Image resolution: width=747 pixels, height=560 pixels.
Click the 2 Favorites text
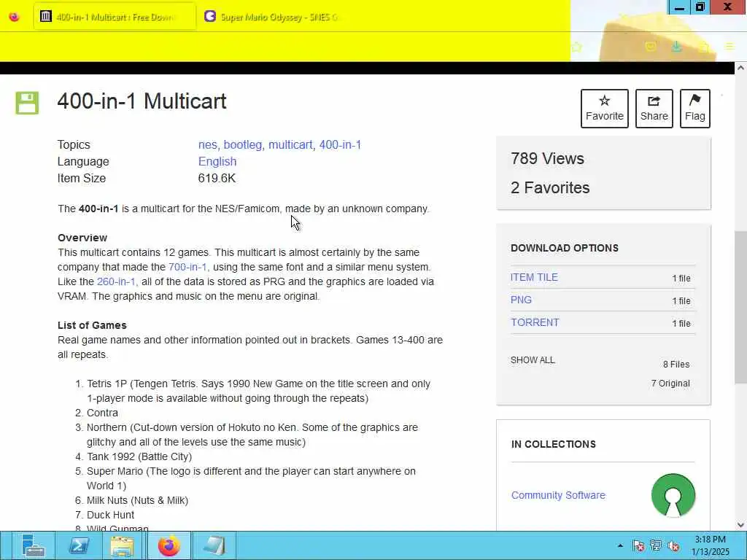click(550, 187)
